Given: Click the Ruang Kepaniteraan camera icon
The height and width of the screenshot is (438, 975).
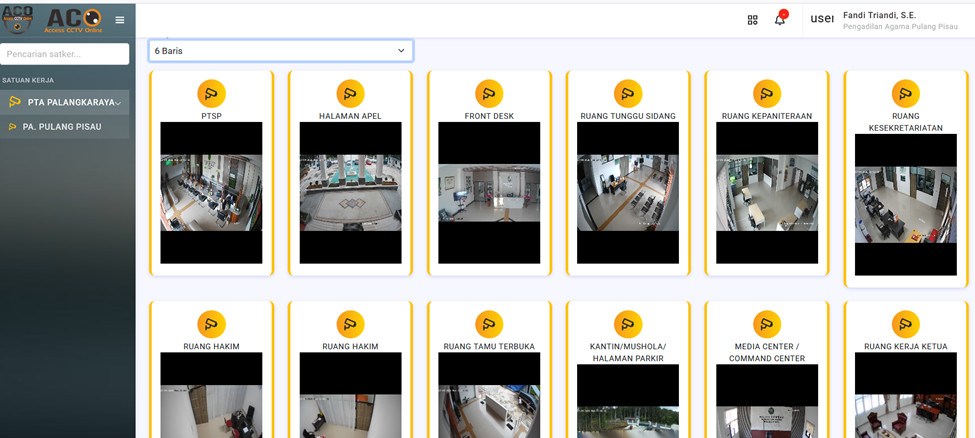Looking at the screenshot, I should tap(767, 94).
